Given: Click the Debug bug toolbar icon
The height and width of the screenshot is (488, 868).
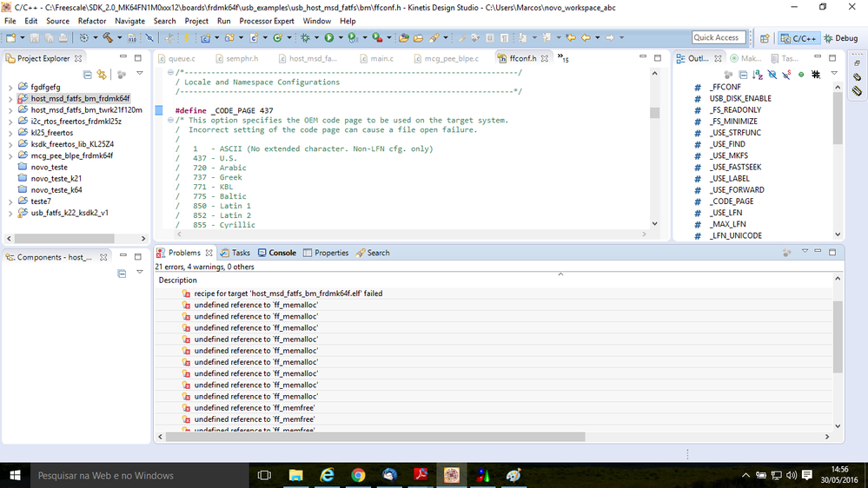Looking at the screenshot, I should point(305,37).
